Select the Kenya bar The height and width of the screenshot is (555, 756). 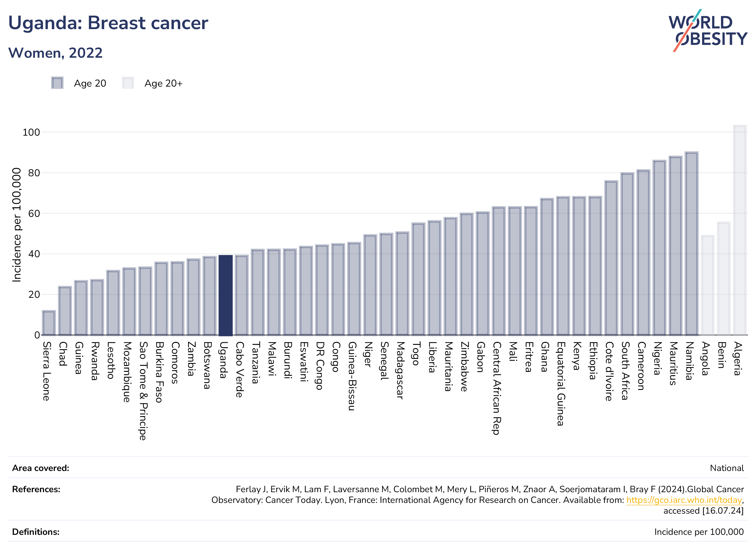point(579,266)
